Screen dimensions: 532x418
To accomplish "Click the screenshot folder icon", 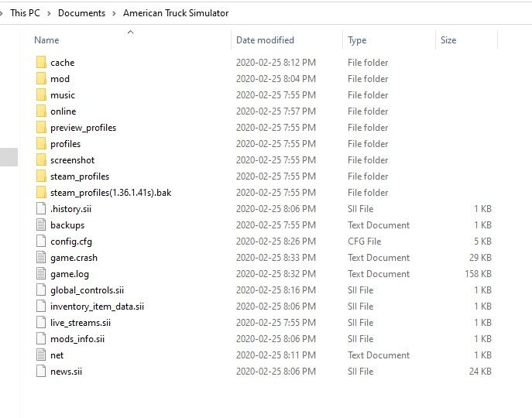I will (x=41, y=160).
